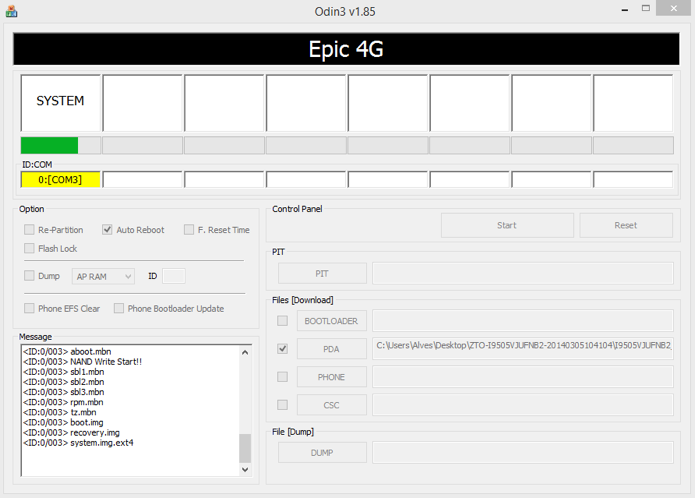The image size is (695, 498).
Task: Enable F. Reset Time option
Action: (189, 230)
